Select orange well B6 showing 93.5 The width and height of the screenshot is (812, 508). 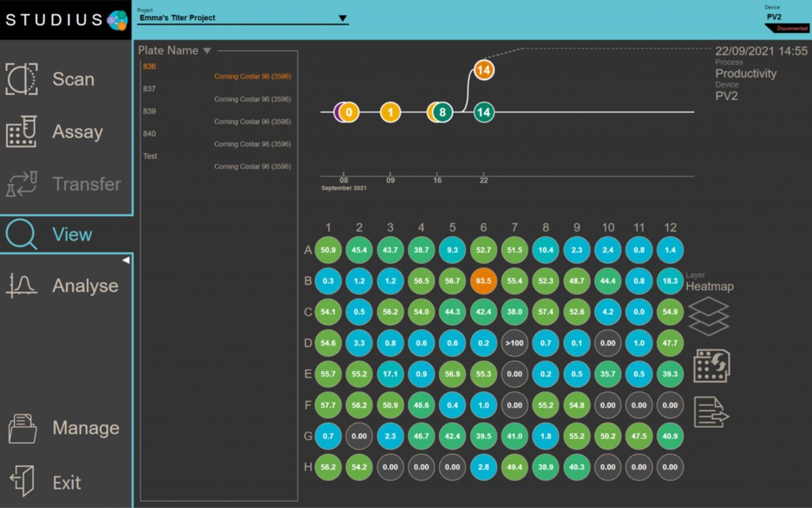(483, 281)
